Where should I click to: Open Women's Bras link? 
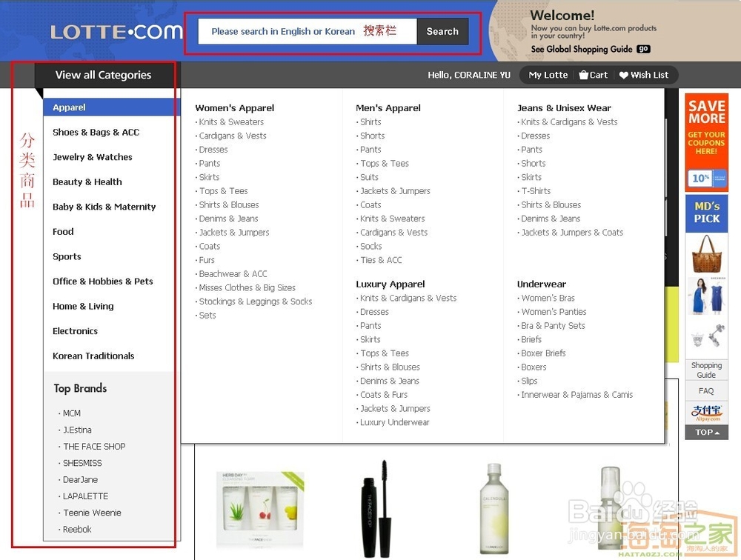click(548, 299)
